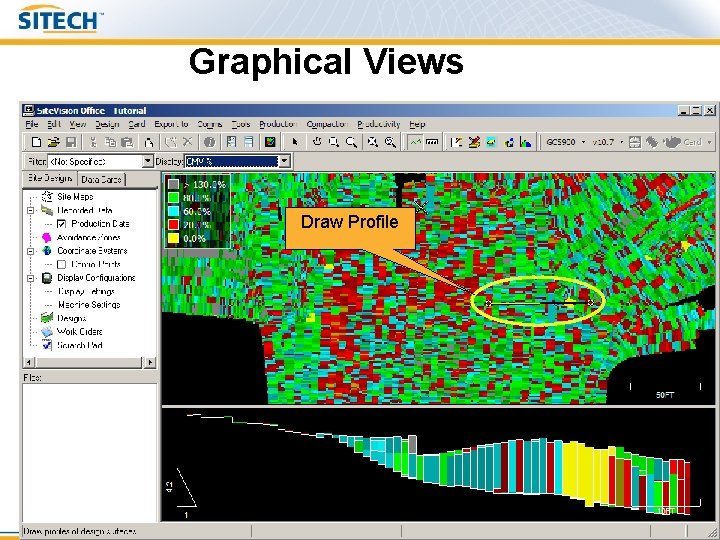720x540 pixels.
Task: Select the hand pan tool
Action: (x=317, y=142)
